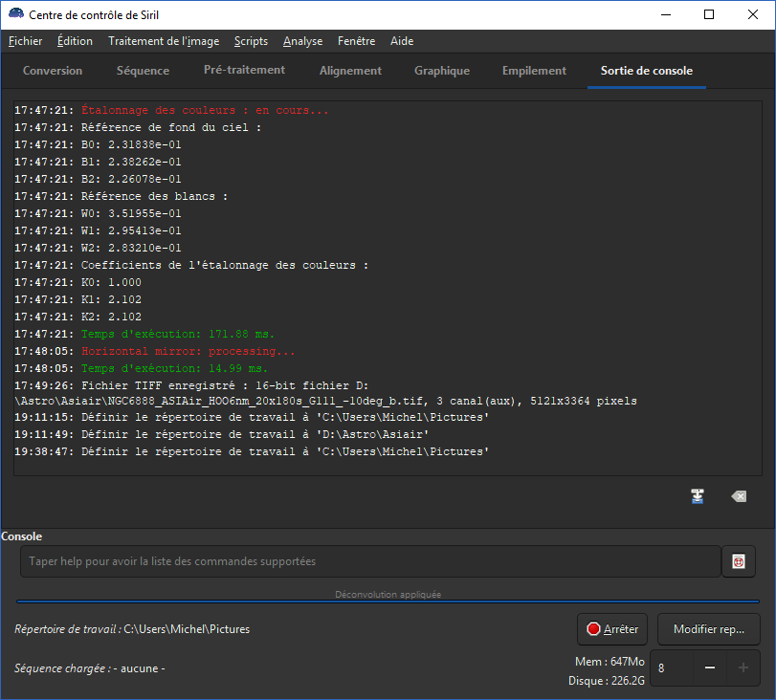776x700 pixels.
Task: Switch to the Conversion tab
Action: tap(53, 71)
